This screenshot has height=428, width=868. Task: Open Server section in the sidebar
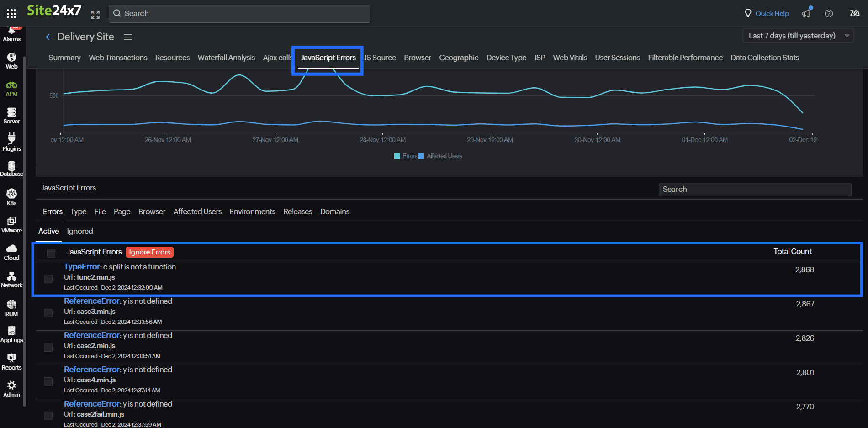[x=12, y=116]
